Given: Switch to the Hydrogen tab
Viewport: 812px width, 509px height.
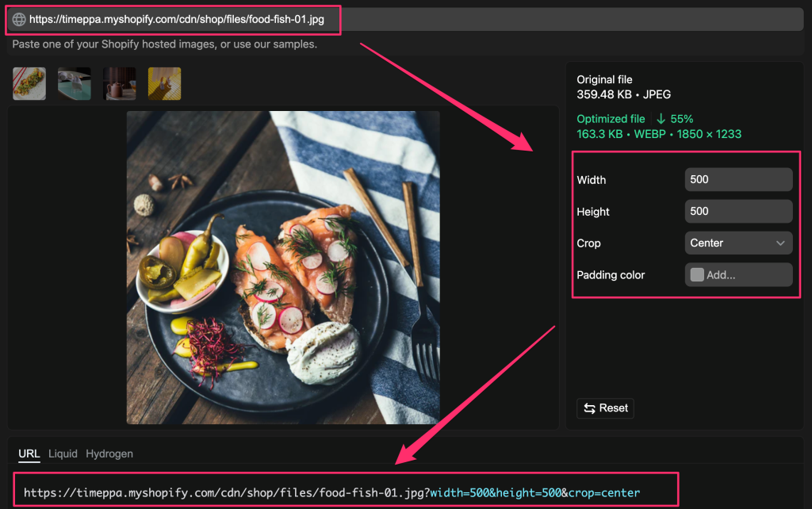Looking at the screenshot, I should (109, 454).
